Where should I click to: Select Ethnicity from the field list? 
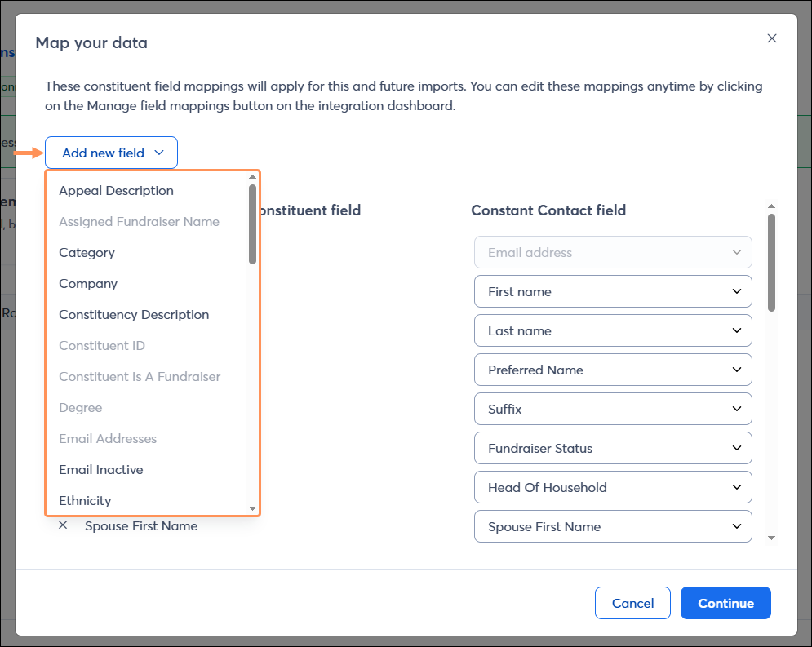(85, 500)
